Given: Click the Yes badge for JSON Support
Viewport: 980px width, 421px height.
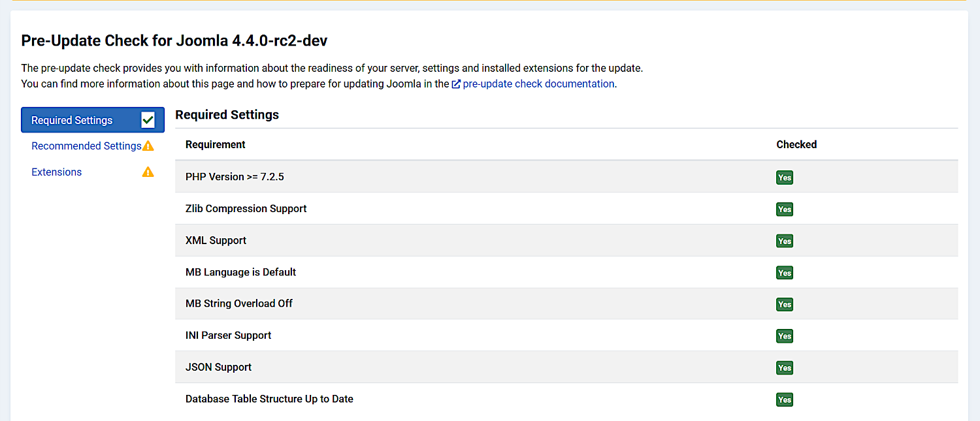Looking at the screenshot, I should pyautogui.click(x=785, y=367).
